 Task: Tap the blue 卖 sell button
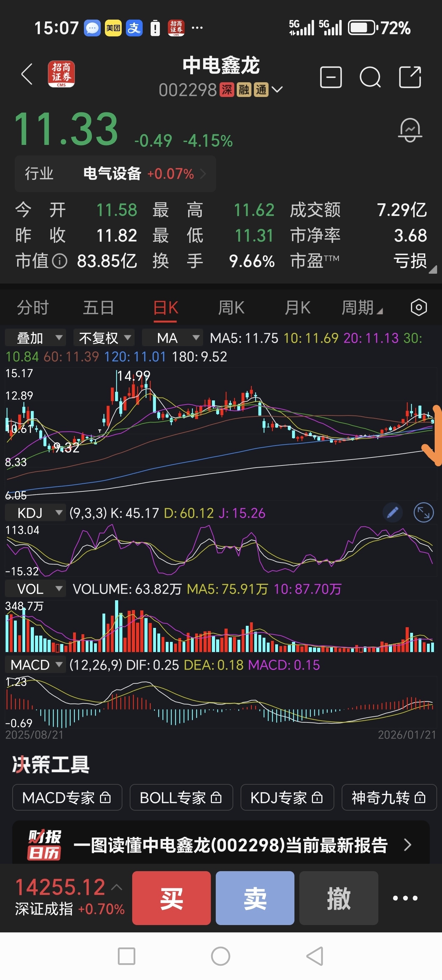[x=255, y=898]
